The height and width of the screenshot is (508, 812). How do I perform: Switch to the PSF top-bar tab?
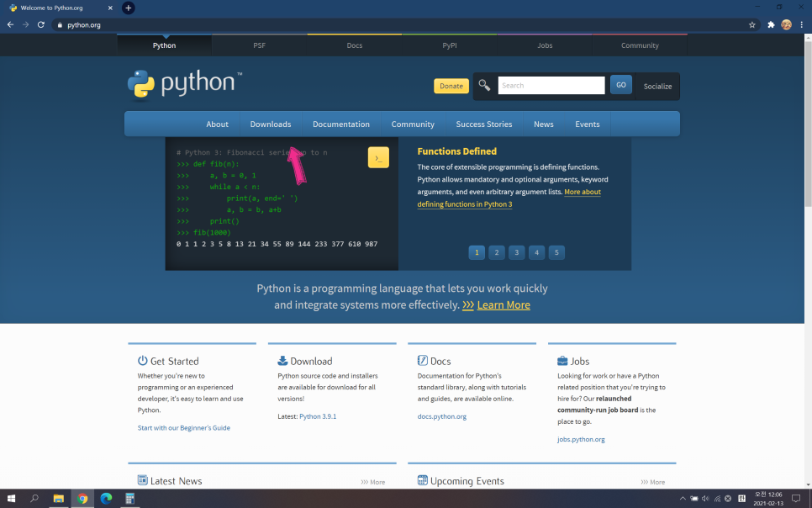point(260,45)
